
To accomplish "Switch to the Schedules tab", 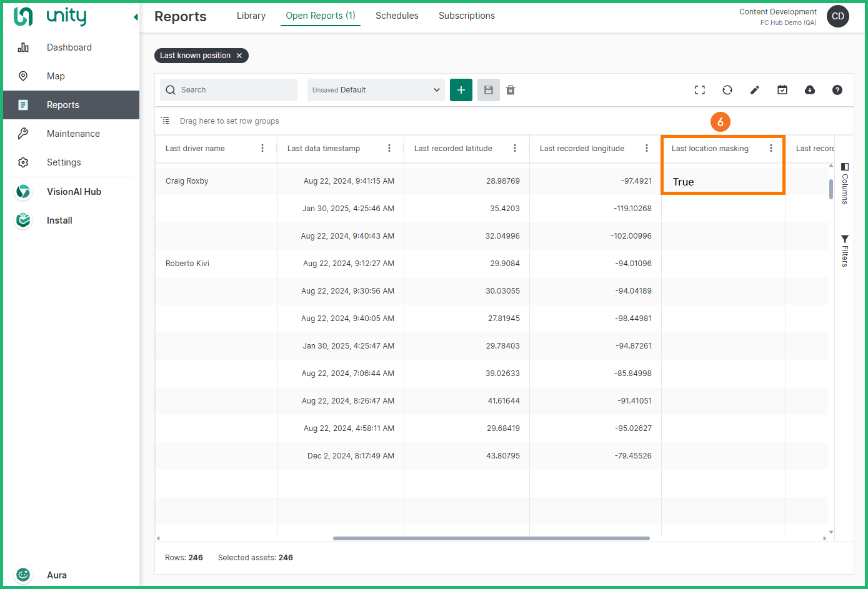I will point(397,16).
